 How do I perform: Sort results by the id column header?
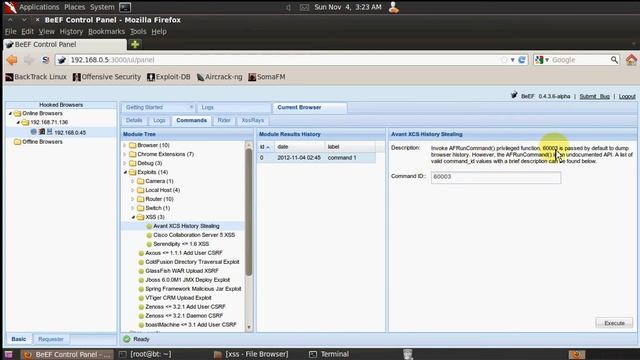[x=264, y=147]
